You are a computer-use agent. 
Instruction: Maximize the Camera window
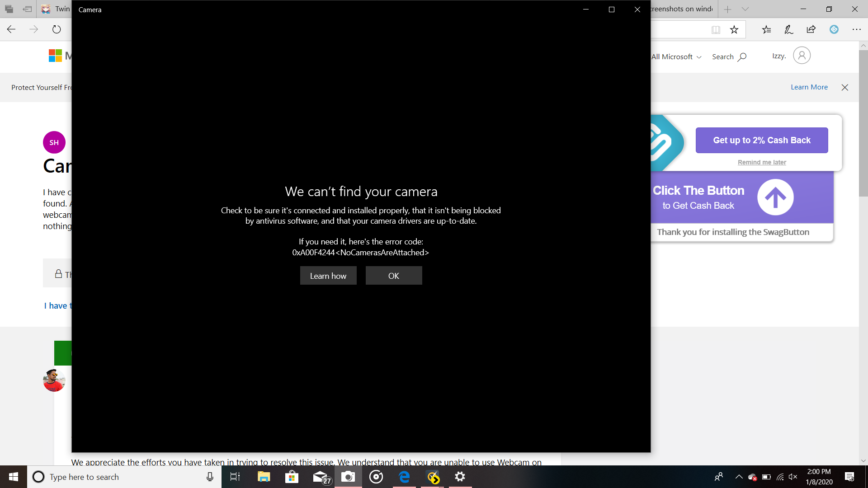612,9
